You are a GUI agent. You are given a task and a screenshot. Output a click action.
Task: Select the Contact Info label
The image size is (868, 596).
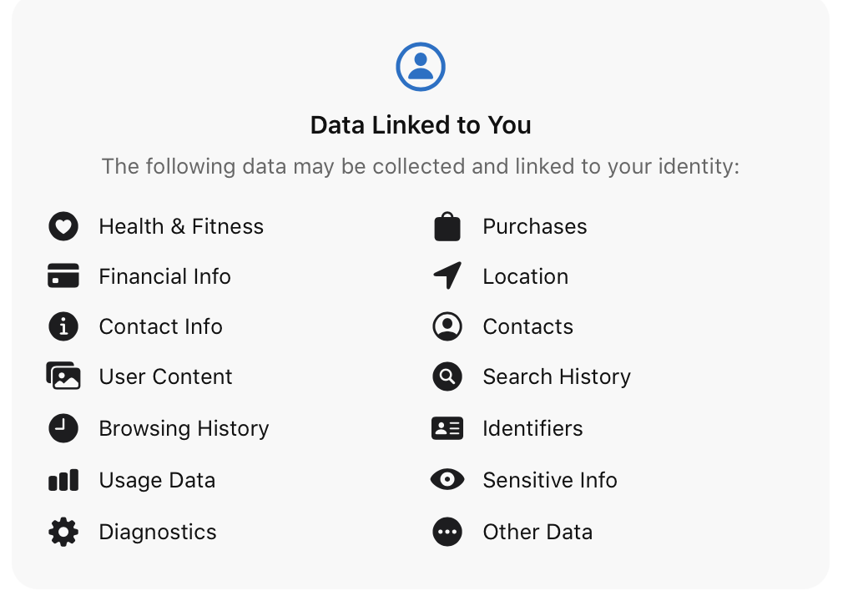(x=160, y=327)
